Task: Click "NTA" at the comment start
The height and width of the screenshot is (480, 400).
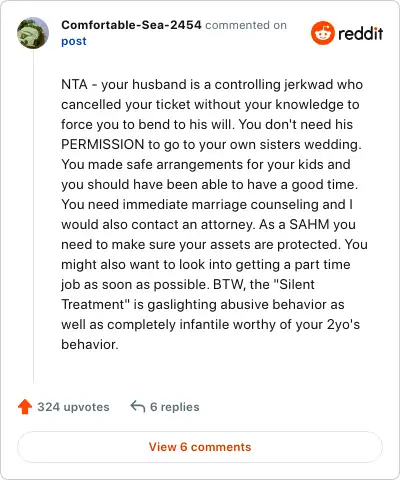Action: (74, 85)
